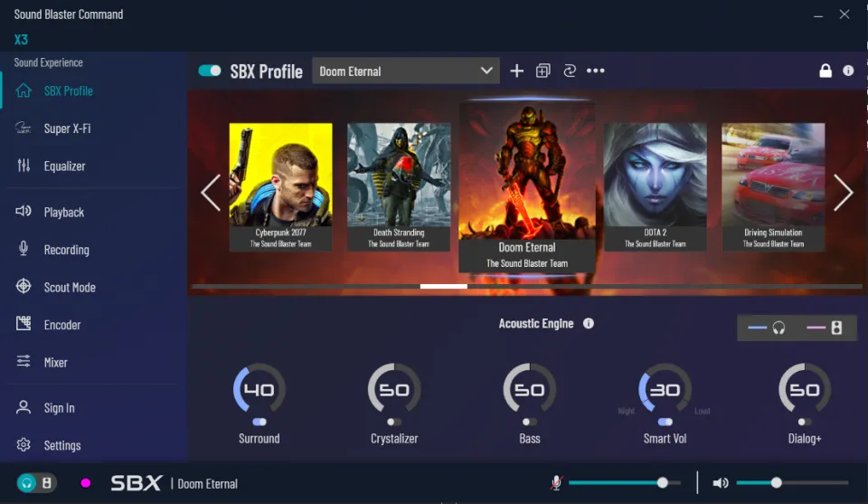The image size is (868, 504).
Task: Open the Doom Eternal profile dropdown
Action: click(x=406, y=71)
